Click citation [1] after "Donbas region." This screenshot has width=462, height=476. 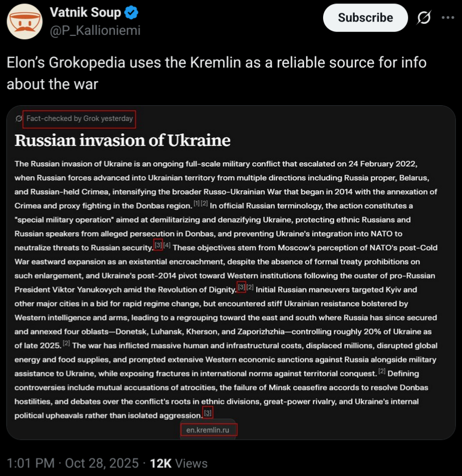197,203
